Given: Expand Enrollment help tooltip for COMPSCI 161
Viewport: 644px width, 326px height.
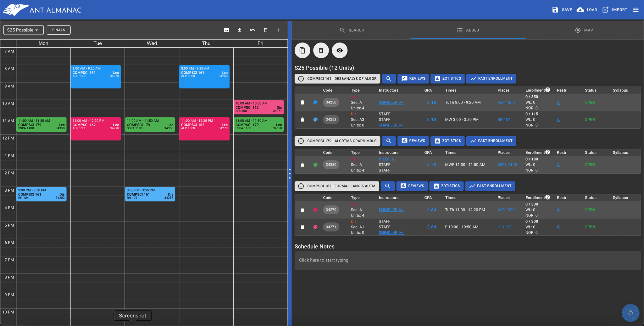Looking at the screenshot, I should click(x=548, y=90).
